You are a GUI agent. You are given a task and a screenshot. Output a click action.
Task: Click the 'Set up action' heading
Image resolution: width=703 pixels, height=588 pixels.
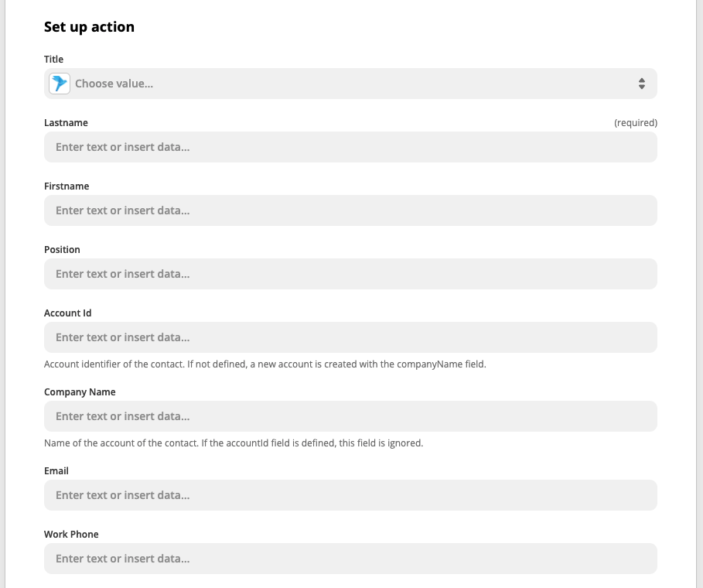tap(89, 27)
